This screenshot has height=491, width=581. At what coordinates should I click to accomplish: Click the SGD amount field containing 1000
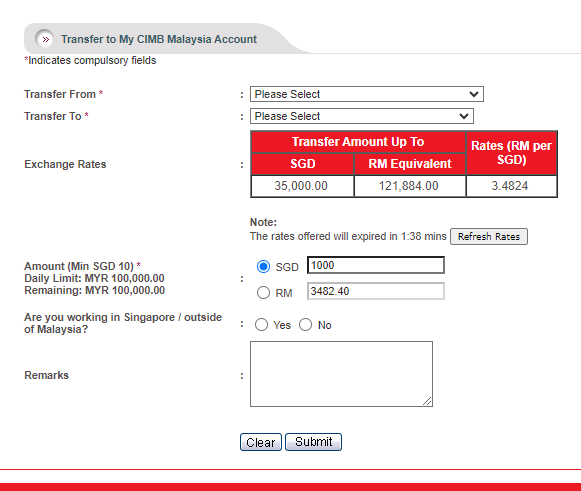[x=376, y=265]
